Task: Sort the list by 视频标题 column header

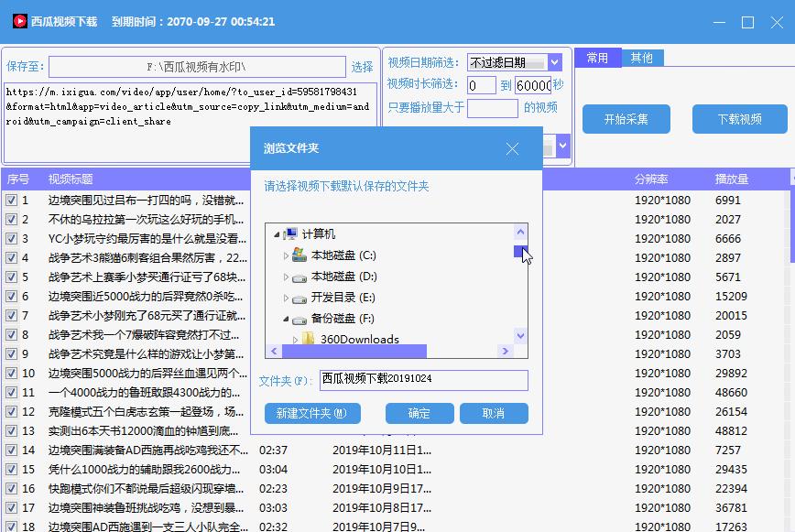Action: [71, 179]
